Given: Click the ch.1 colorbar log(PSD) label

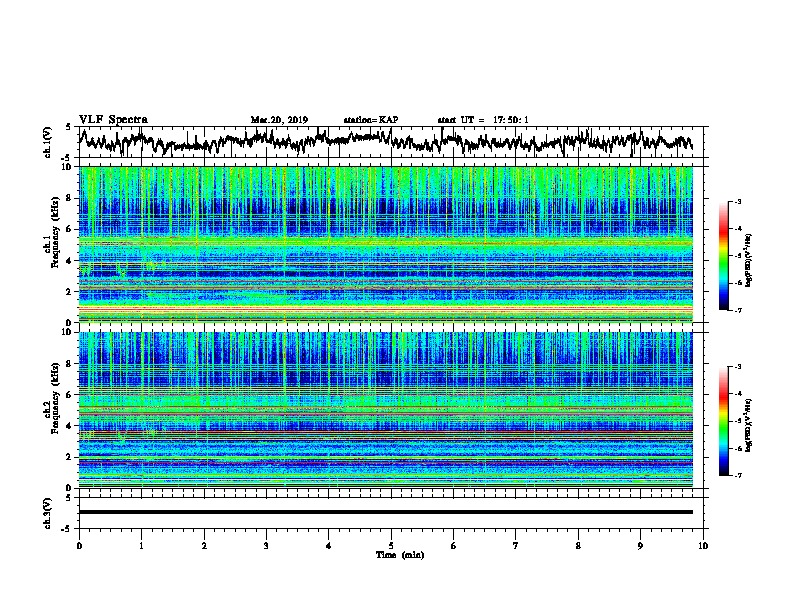Looking at the screenshot, I should 749,260.
